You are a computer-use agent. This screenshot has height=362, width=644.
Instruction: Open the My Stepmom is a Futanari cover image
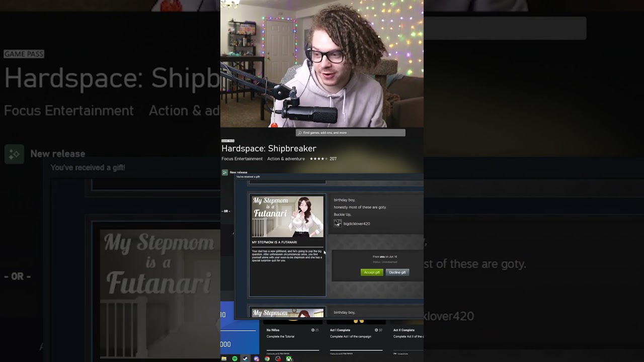288,217
